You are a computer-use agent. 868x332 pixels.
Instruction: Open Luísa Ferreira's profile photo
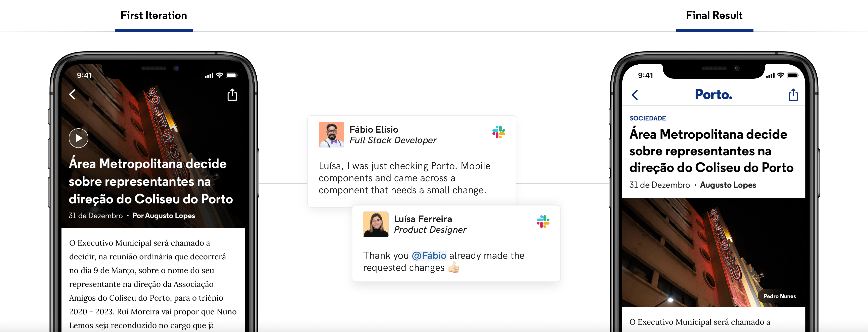point(376,224)
